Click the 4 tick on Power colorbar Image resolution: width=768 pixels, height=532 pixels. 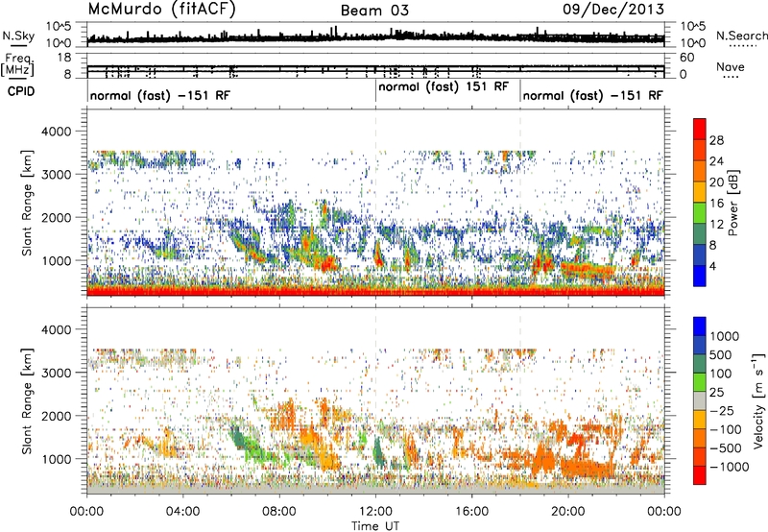pos(712,266)
